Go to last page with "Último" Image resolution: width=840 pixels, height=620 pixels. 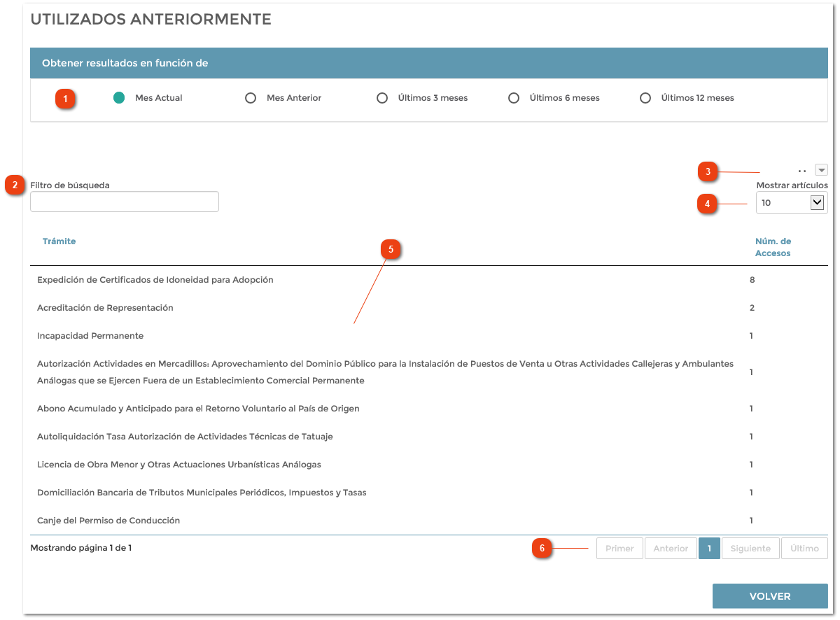[x=804, y=548]
